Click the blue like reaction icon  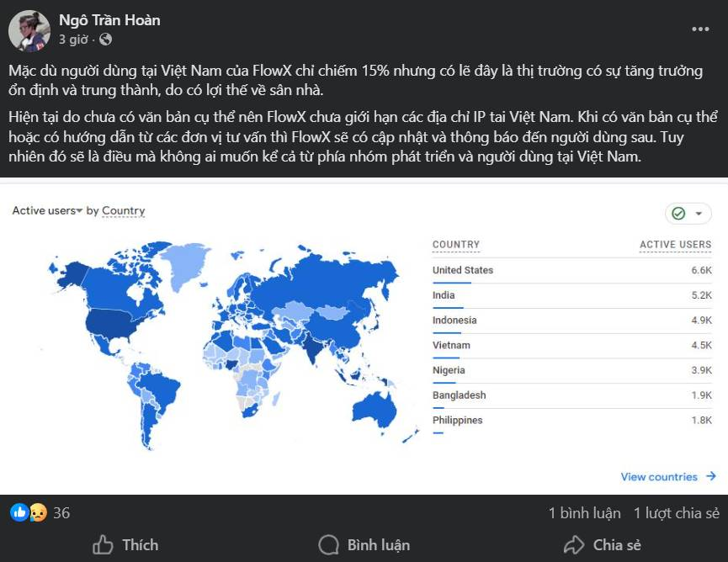(19, 512)
